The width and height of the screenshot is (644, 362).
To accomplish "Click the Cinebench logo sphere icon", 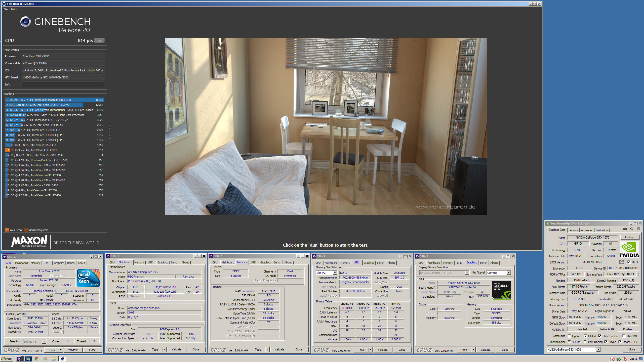I will (x=25, y=22).
